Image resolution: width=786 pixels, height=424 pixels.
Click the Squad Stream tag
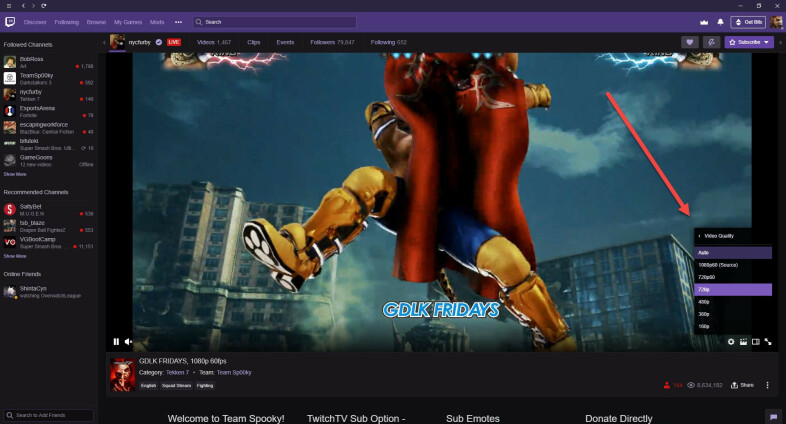click(x=176, y=385)
